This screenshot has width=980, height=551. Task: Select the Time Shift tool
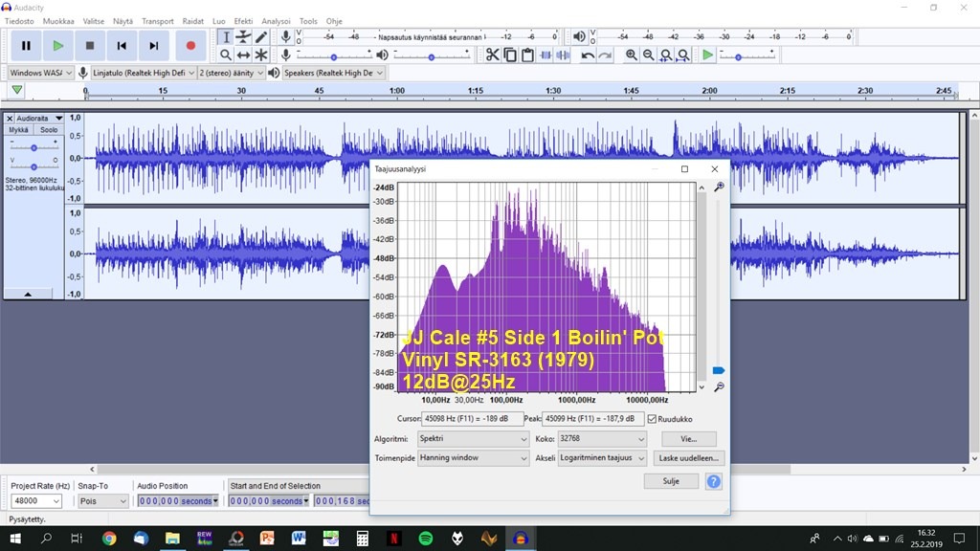pyautogui.click(x=243, y=55)
